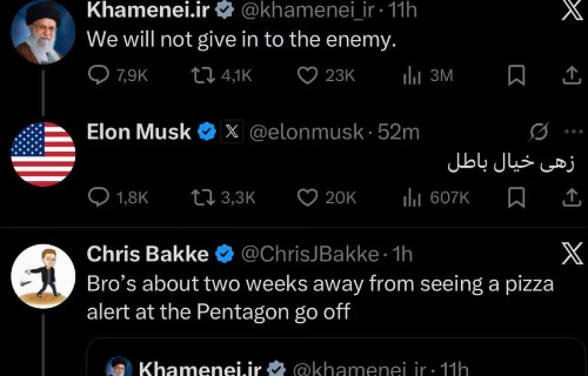Reply to Khamenei.ir's tweet
Viewport: 588px width, 376px height.
click(98, 76)
